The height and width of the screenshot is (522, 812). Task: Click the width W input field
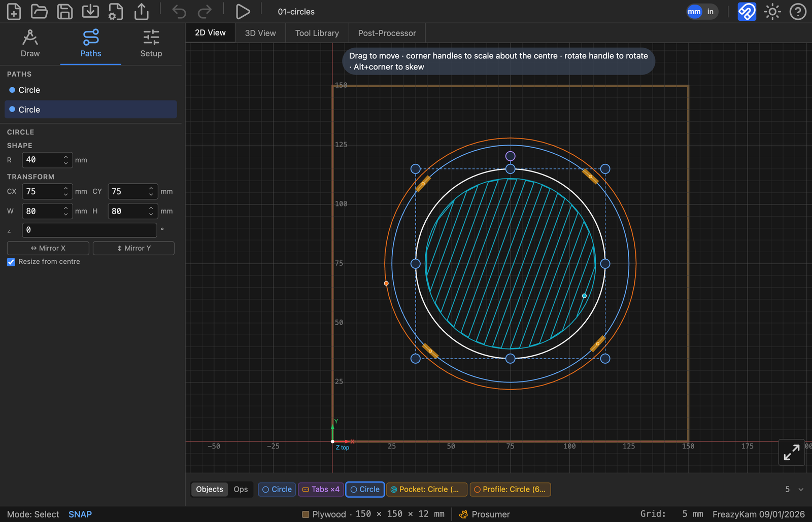coord(47,211)
